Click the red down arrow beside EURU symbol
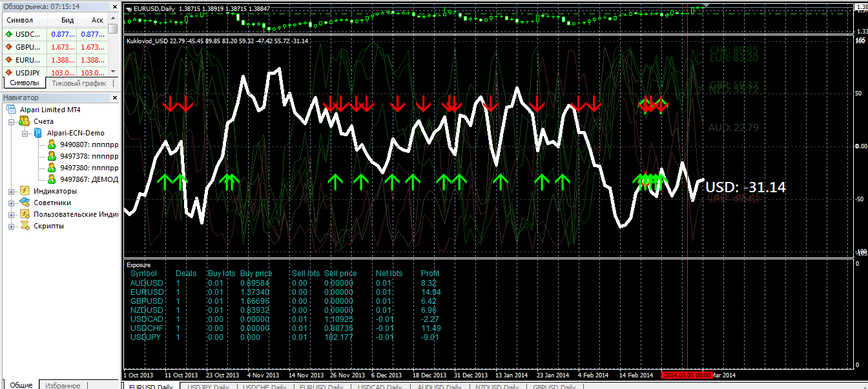The height and width of the screenshot is (389, 868). pyautogui.click(x=9, y=60)
